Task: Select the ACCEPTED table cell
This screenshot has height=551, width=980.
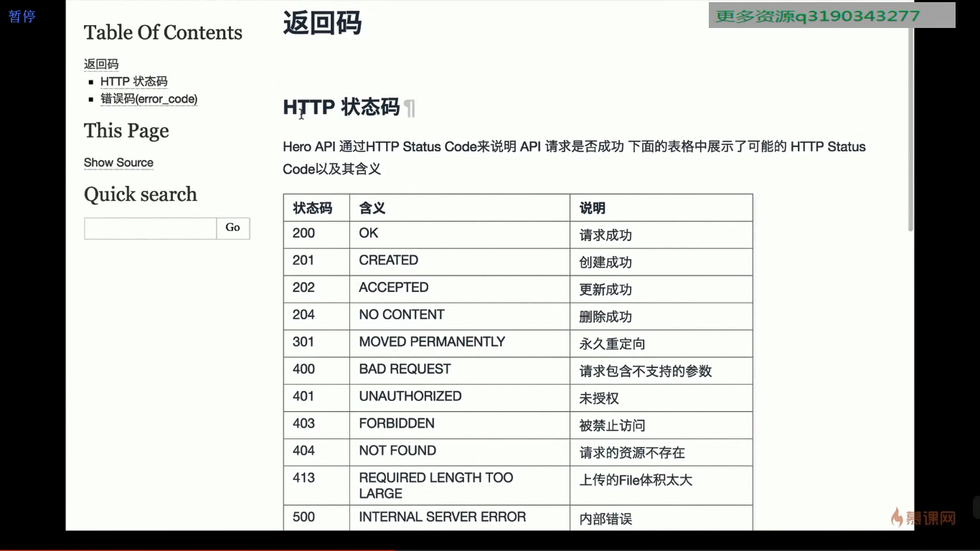Action: tap(460, 289)
